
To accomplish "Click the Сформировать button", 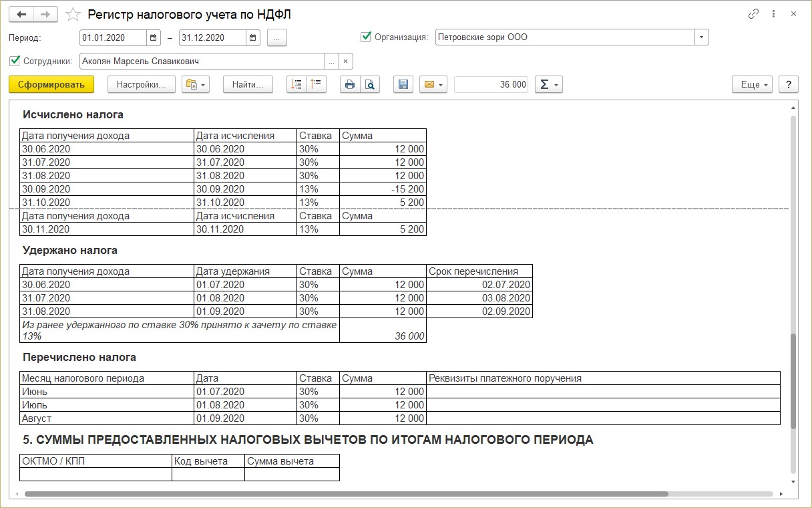I will coord(51,84).
